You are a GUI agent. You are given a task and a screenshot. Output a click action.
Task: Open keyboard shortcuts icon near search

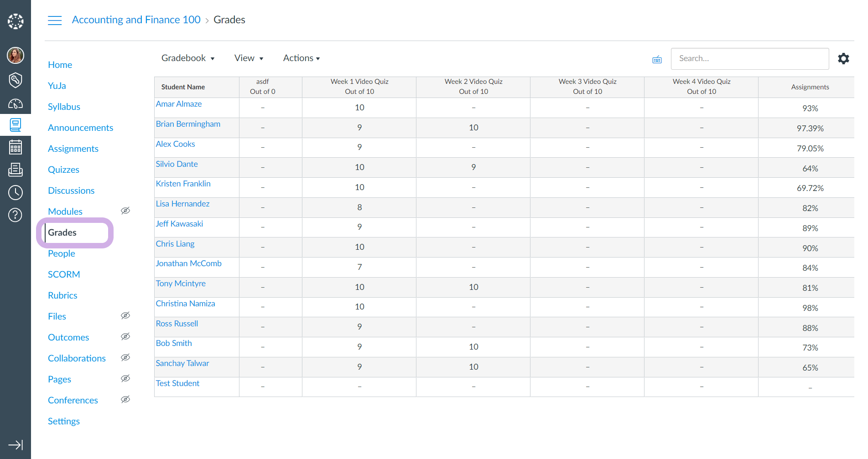657,59
